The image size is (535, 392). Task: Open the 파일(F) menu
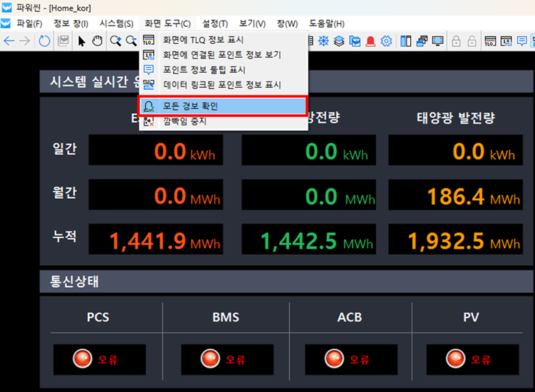tap(29, 23)
